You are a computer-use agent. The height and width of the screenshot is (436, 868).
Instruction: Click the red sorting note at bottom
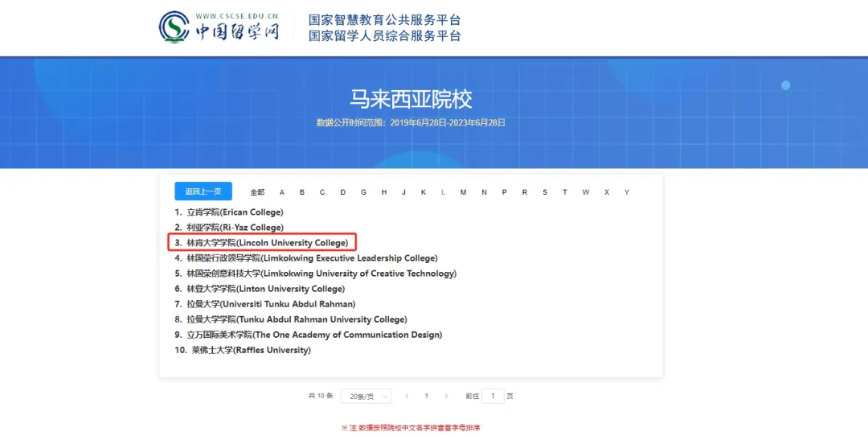pos(411,428)
